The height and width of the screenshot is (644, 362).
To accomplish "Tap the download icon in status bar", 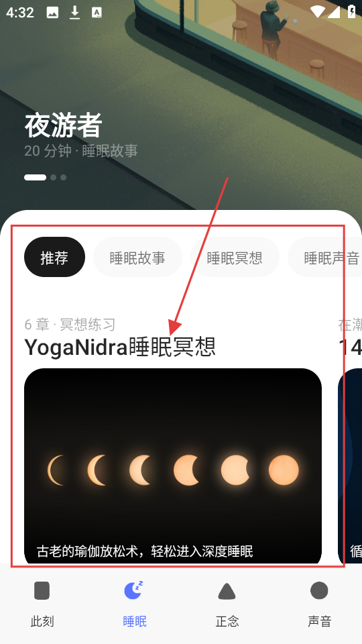I will click(x=74, y=13).
